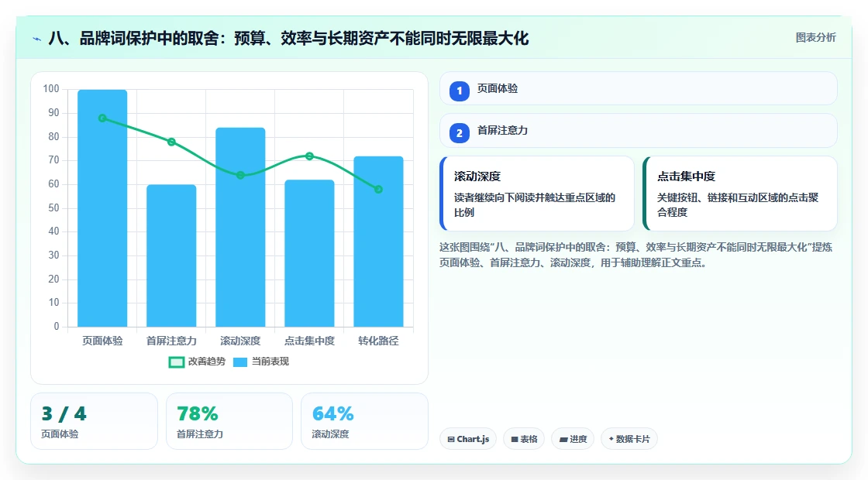Screen dimensions: 868x480
Task: Toggle the 改善趋势 legend item
Action: (x=197, y=362)
